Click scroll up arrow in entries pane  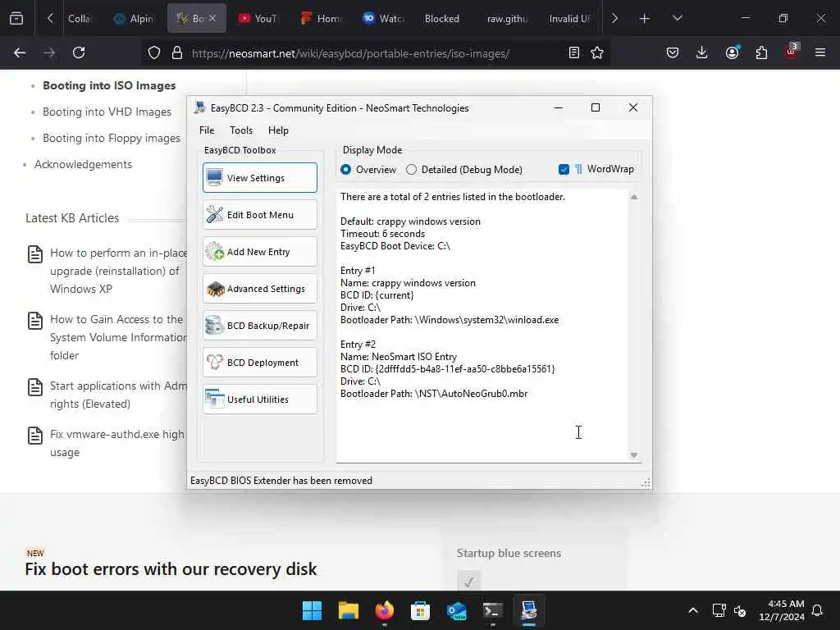[634, 197]
